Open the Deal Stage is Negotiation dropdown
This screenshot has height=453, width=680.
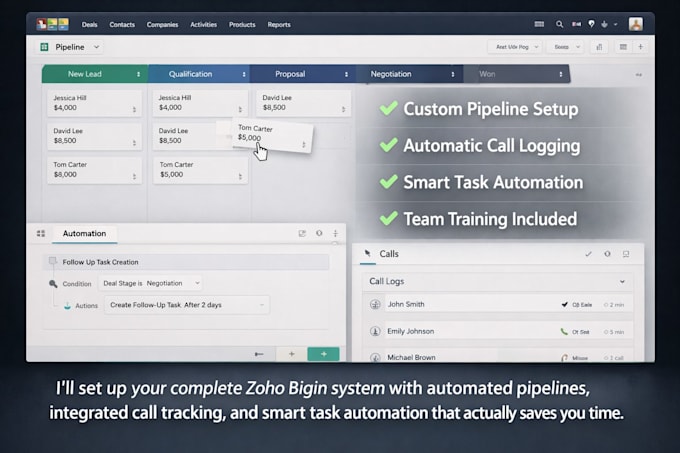[x=150, y=283]
